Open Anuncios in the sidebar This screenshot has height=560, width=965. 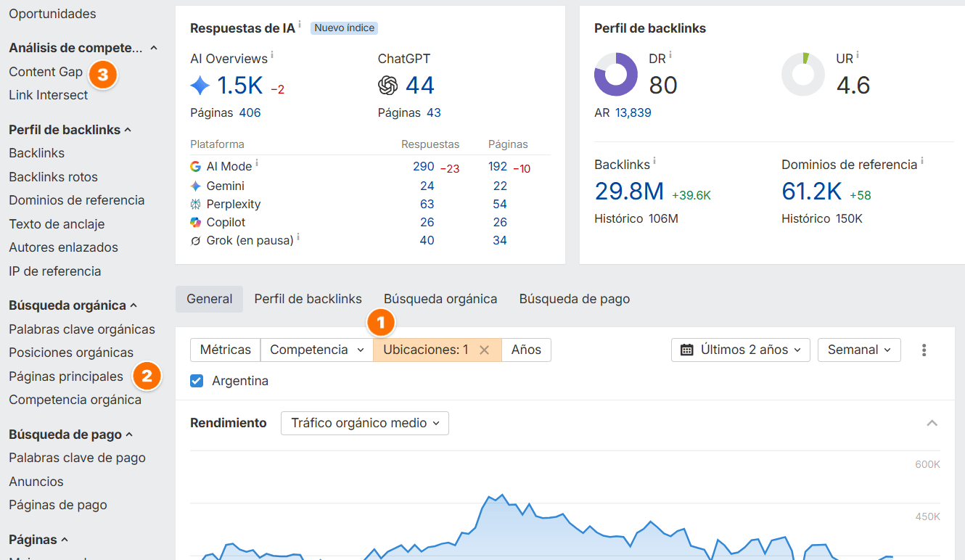[x=36, y=482]
